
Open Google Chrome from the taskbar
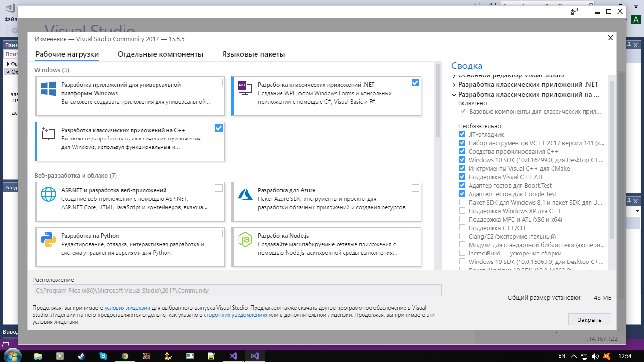(x=125, y=356)
